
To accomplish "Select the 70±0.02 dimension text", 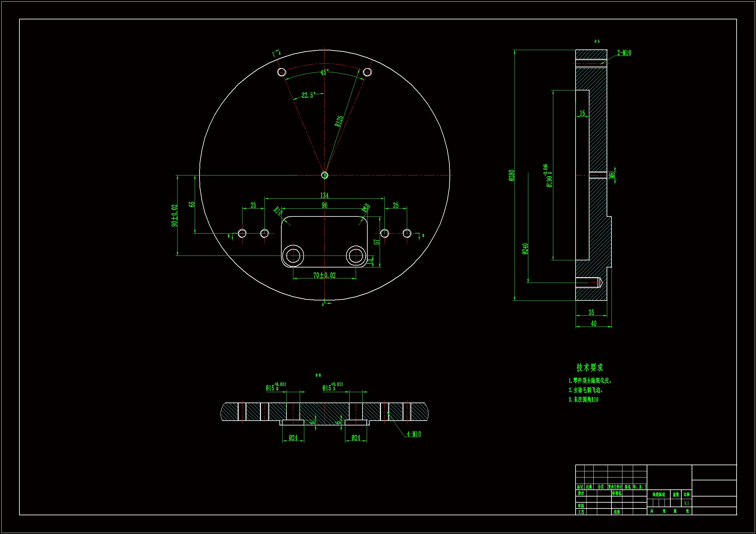I will point(324,275).
